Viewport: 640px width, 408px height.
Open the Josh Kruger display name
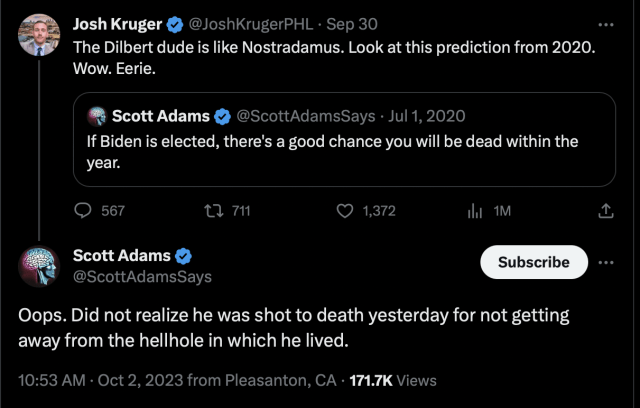click(118, 24)
